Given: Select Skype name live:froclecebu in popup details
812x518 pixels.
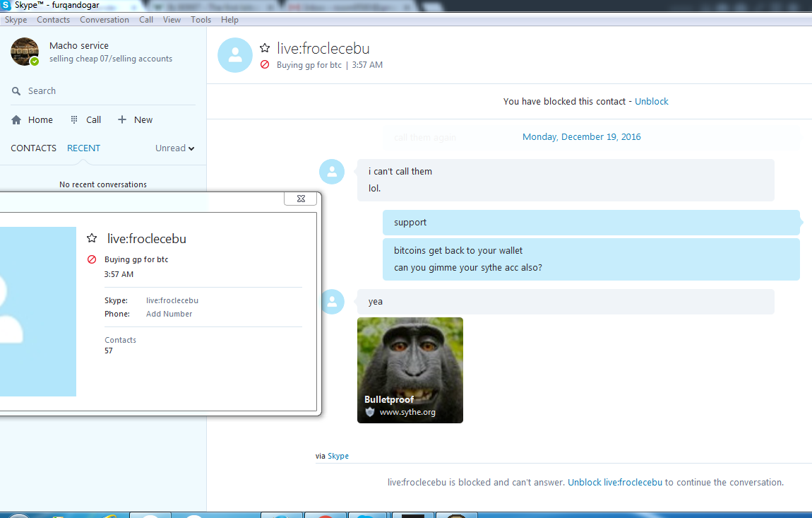Looking at the screenshot, I should point(172,301).
